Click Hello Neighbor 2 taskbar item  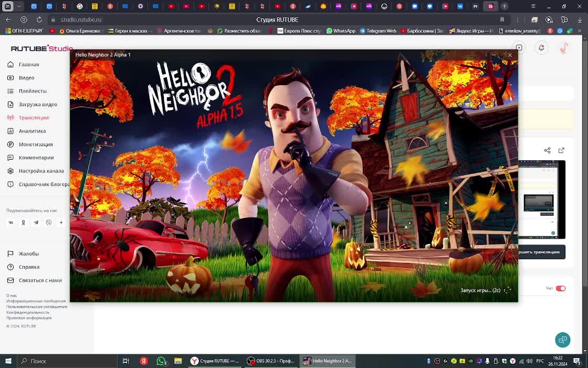point(328,361)
